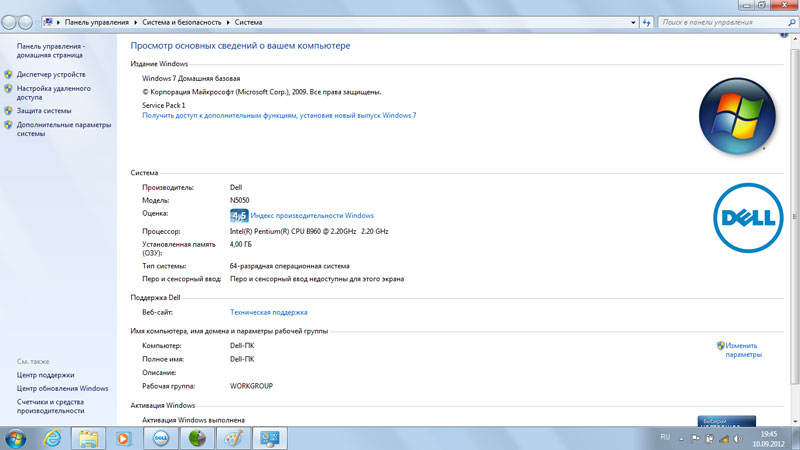The width and height of the screenshot is (800, 450).
Task: Go to Система и безопасность breadcrumb
Action: pyautogui.click(x=182, y=22)
